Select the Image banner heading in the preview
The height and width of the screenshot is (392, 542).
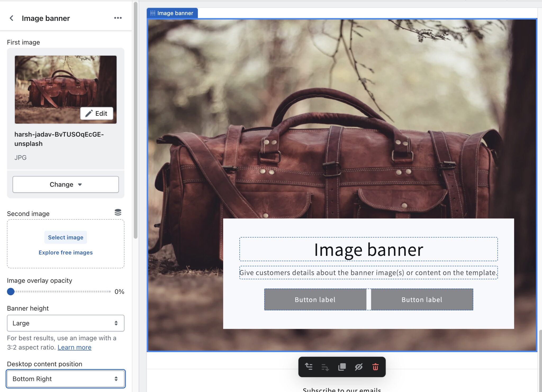368,249
